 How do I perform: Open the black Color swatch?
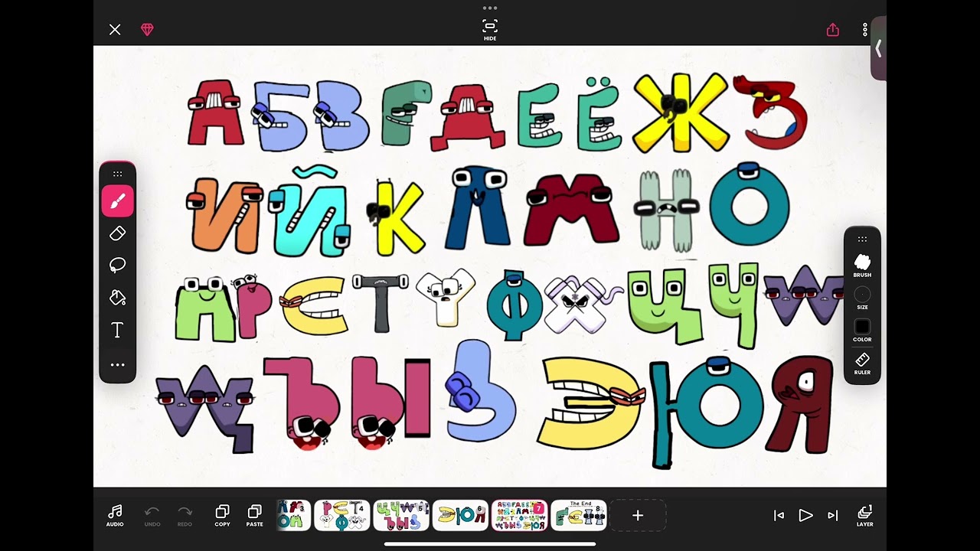tap(862, 331)
